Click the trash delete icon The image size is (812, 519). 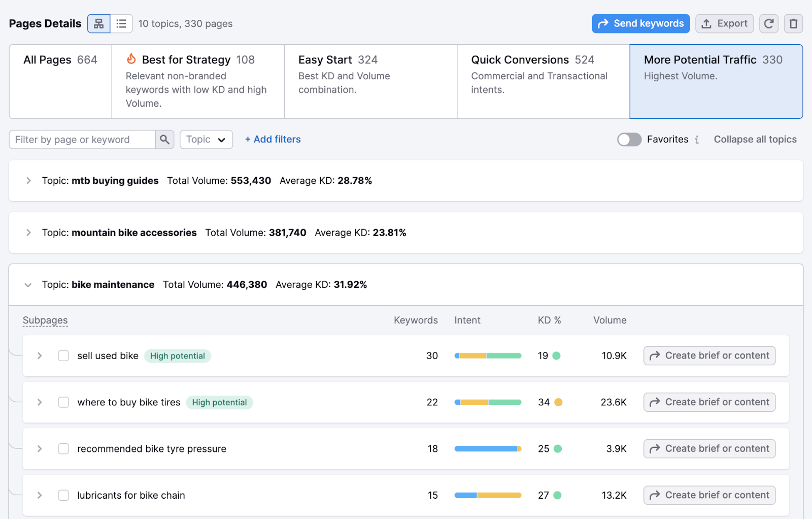click(793, 23)
